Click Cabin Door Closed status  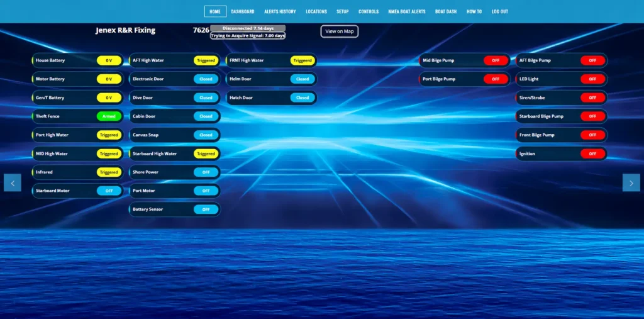[206, 116]
